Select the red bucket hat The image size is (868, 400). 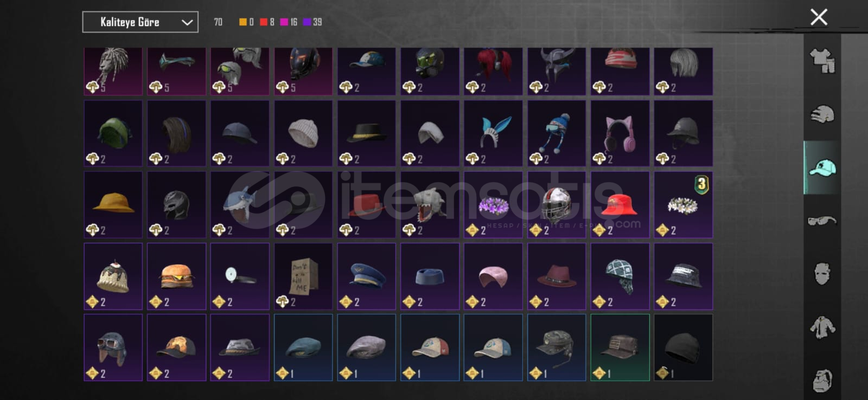click(x=620, y=205)
